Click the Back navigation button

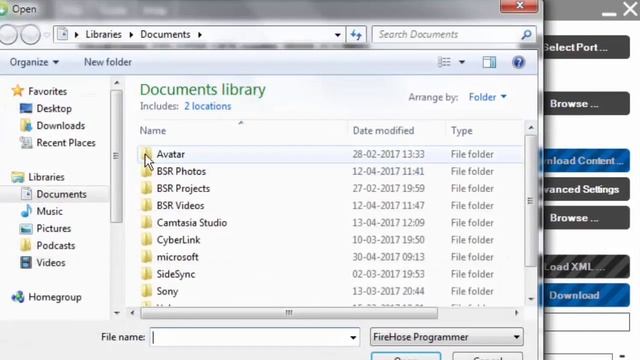click(8, 35)
